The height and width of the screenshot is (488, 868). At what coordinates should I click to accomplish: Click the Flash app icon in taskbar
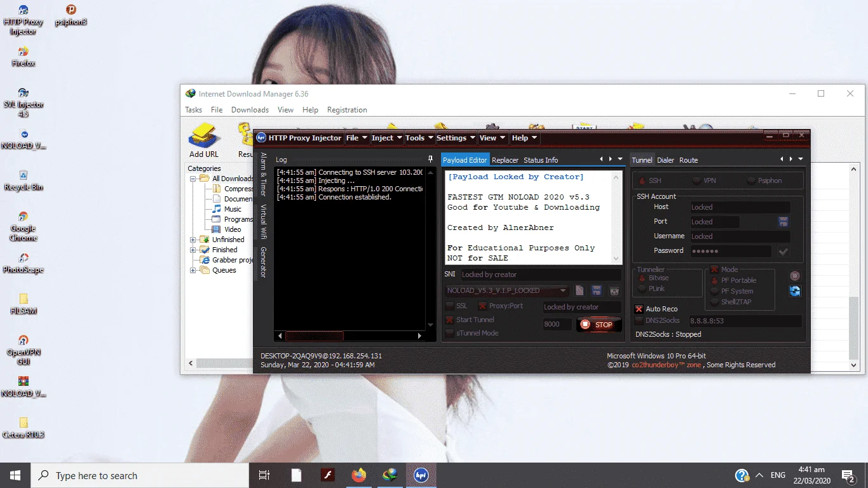327,475
